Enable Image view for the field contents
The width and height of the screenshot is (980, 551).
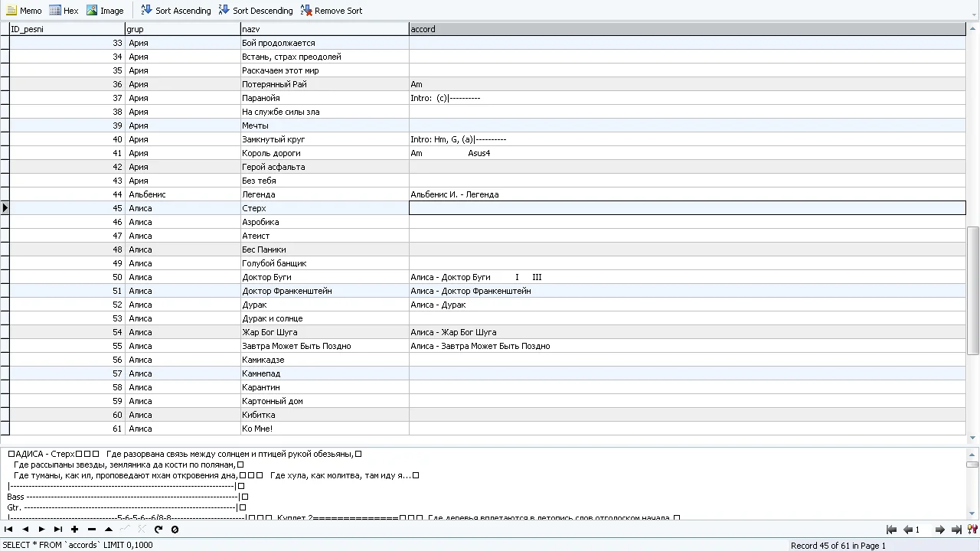tap(107, 10)
